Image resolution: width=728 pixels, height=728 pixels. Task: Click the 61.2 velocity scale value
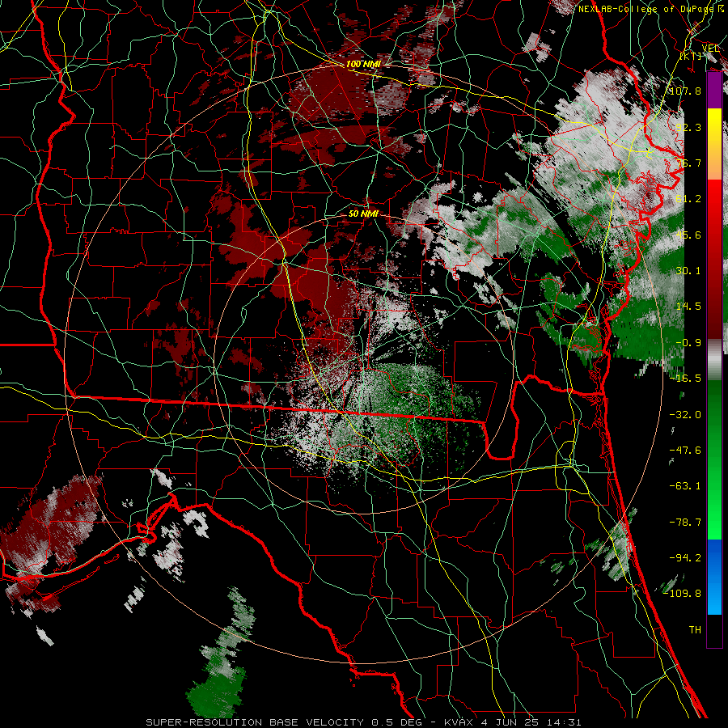pos(688,199)
